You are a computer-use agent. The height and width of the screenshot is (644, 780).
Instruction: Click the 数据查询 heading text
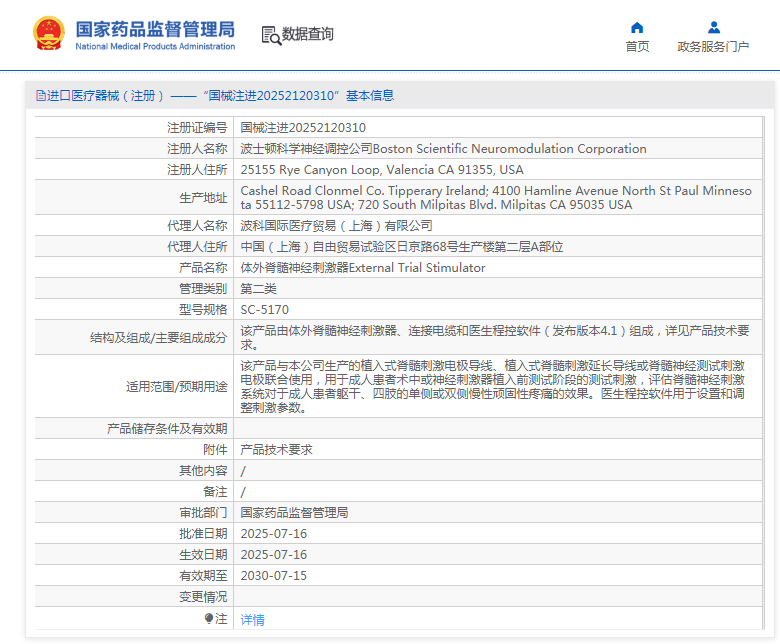pos(308,34)
